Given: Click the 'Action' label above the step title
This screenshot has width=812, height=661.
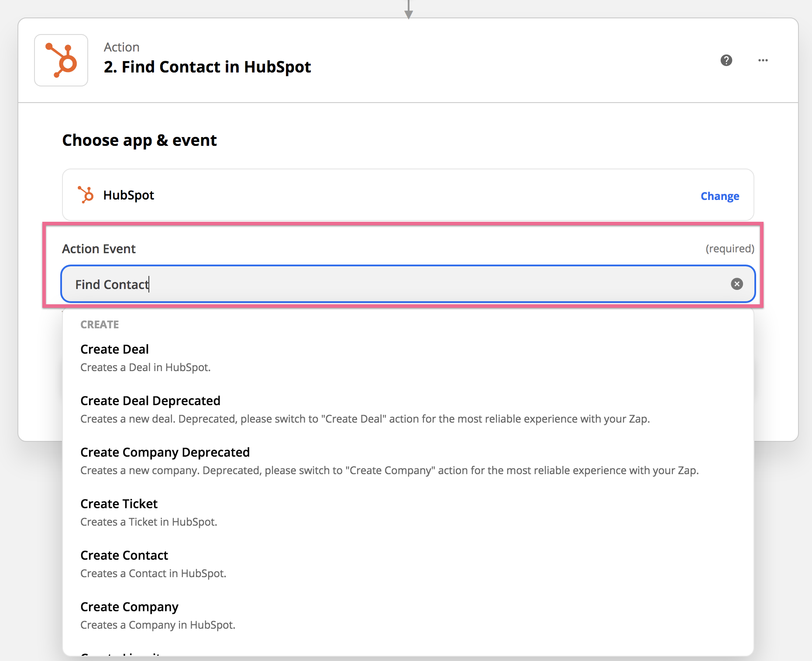Looking at the screenshot, I should [x=121, y=47].
